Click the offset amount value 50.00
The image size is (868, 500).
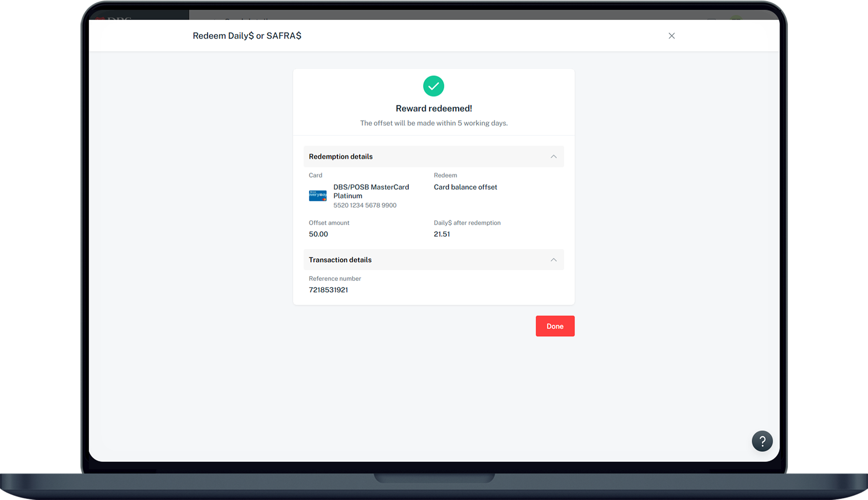tap(318, 234)
